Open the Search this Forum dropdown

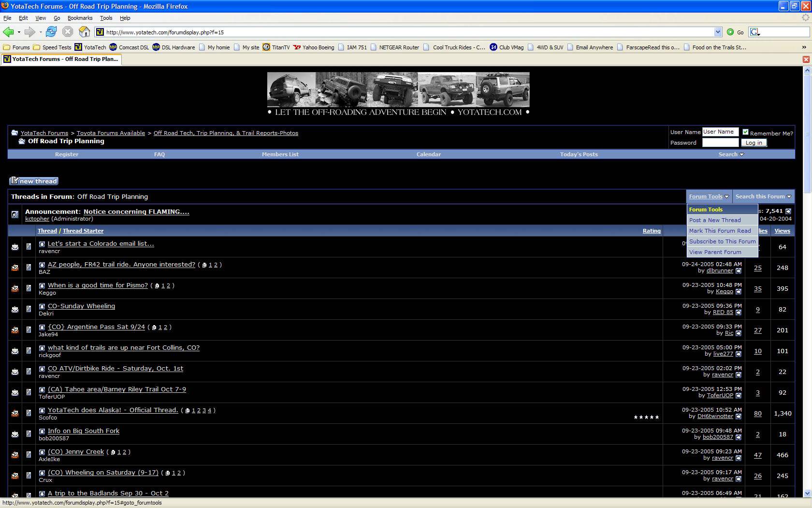point(763,196)
